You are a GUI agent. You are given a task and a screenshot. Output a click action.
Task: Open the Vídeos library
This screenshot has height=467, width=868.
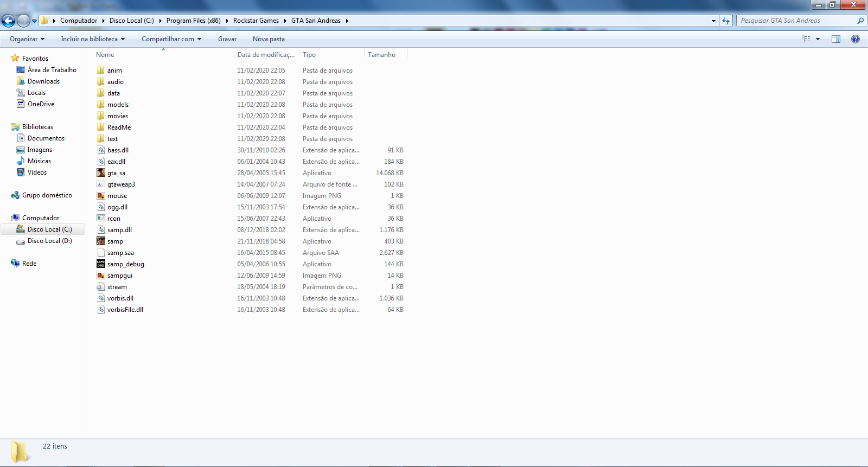[37, 172]
